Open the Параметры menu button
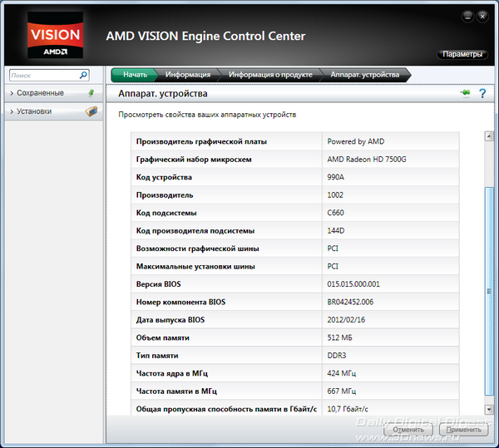Image resolution: width=499 pixels, height=448 pixels. click(x=462, y=54)
